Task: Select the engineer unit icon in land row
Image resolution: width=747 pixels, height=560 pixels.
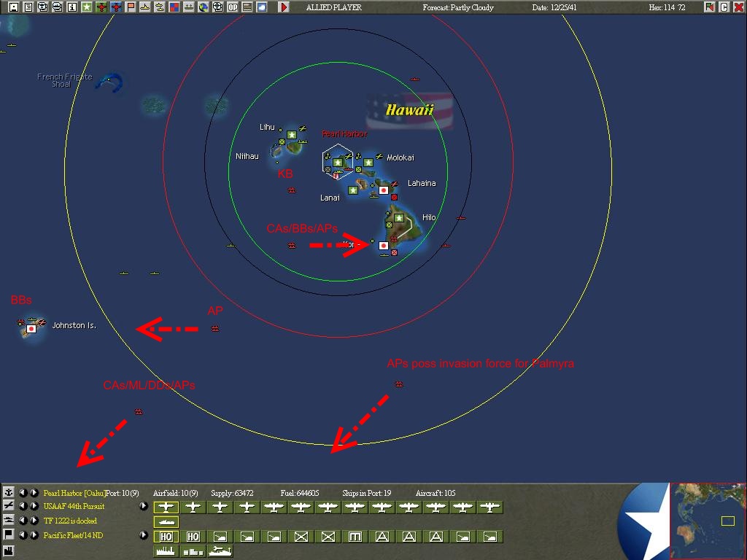Action: 355,537
